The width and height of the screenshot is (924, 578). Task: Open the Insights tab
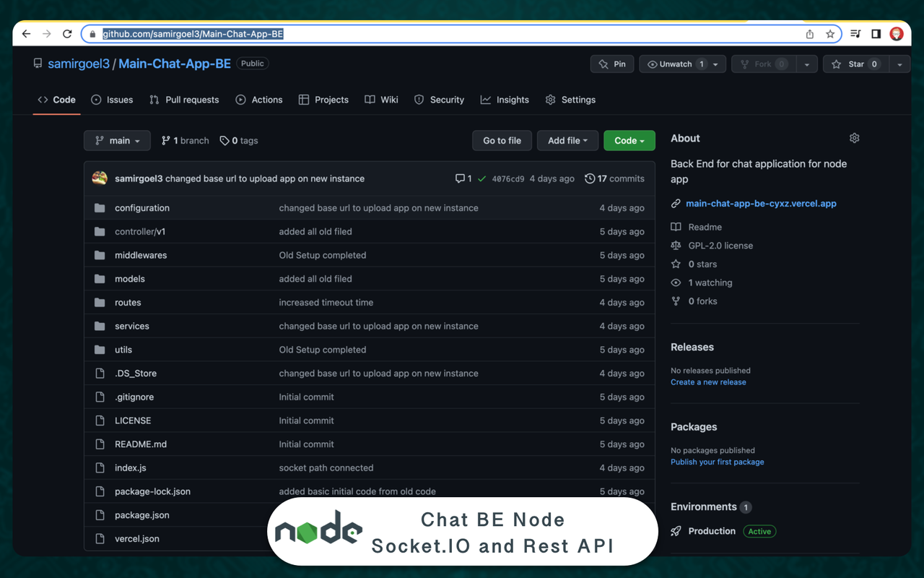(505, 100)
